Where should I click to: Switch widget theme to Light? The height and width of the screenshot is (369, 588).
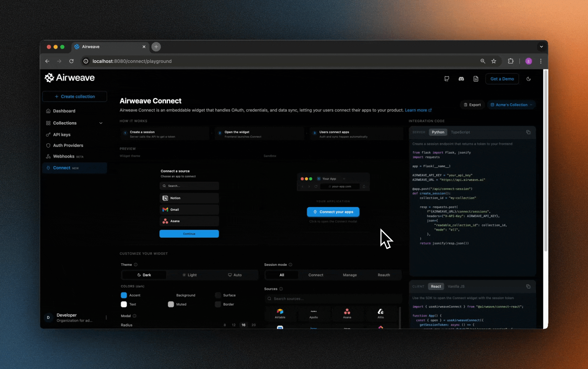coord(189,275)
